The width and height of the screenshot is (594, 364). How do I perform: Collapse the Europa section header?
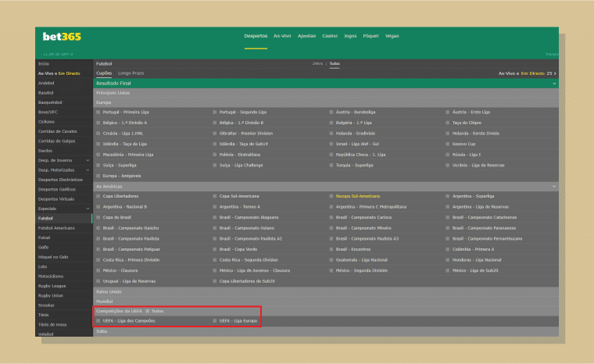coord(326,102)
